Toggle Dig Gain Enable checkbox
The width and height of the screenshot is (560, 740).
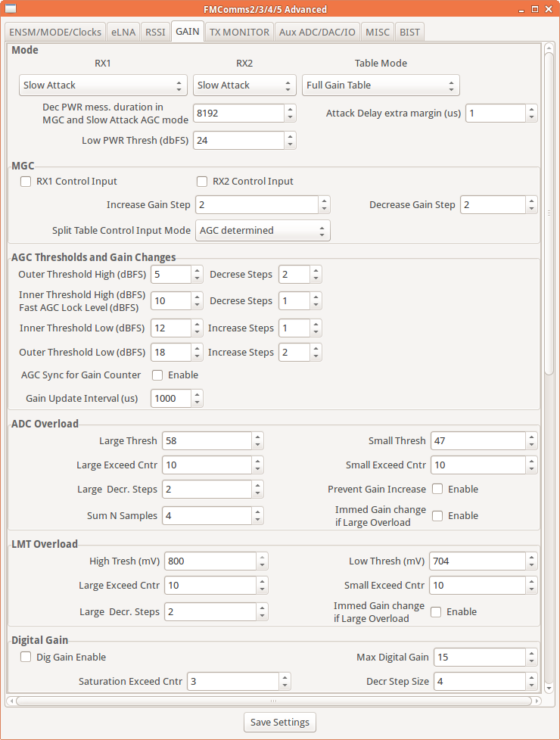[26, 658]
